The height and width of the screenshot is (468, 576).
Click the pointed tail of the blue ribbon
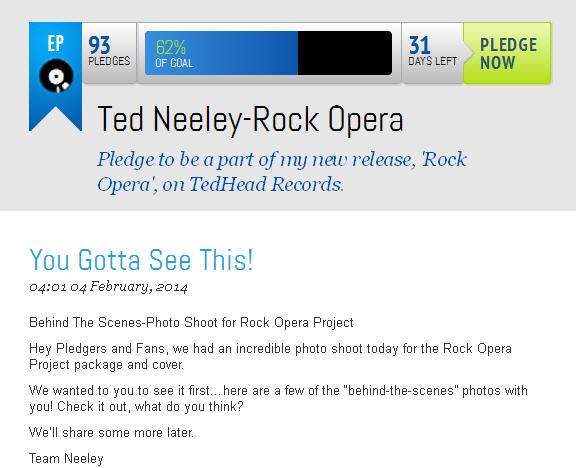coord(55,118)
